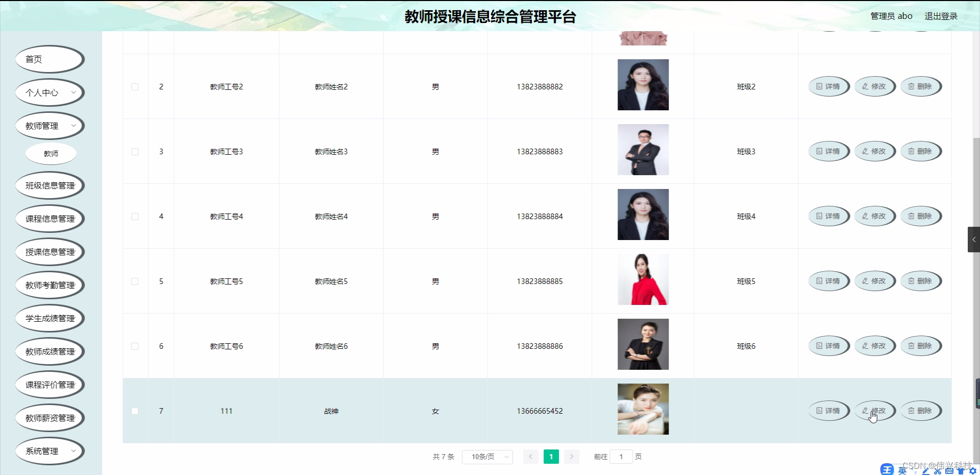Open the 详情 detail icon for 教师姓名5
980x475 pixels.
tap(819, 281)
